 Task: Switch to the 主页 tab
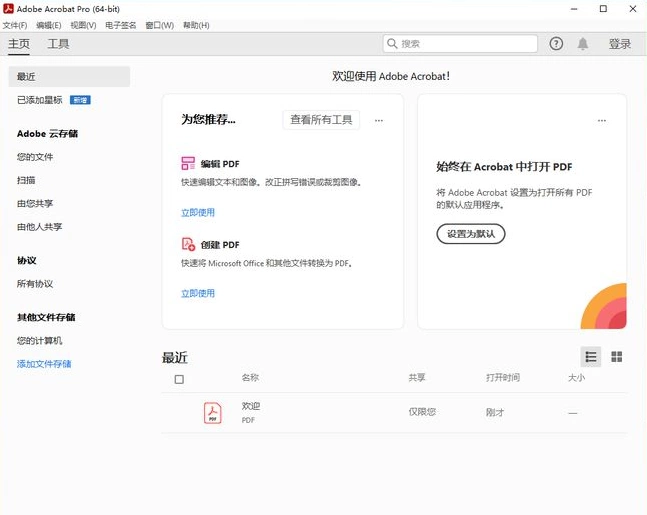(x=19, y=44)
